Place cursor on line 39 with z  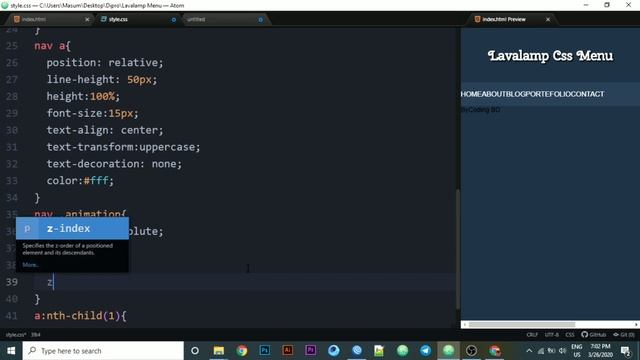[x=50, y=282]
